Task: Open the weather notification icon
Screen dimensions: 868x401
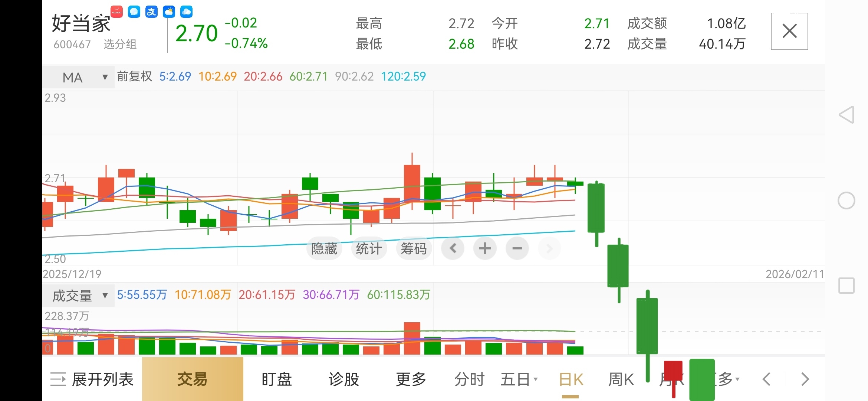Action: pos(169,12)
